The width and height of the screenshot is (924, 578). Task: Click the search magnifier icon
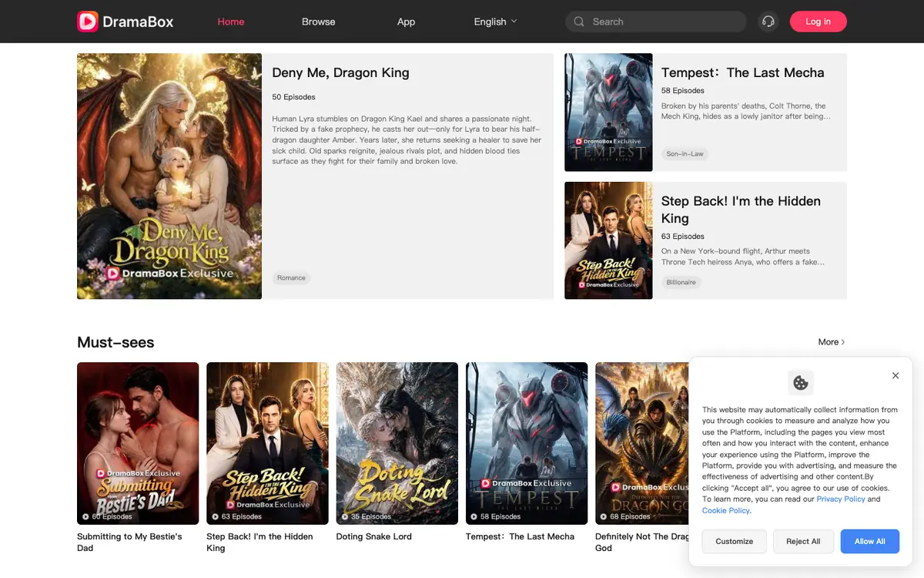point(579,22)
